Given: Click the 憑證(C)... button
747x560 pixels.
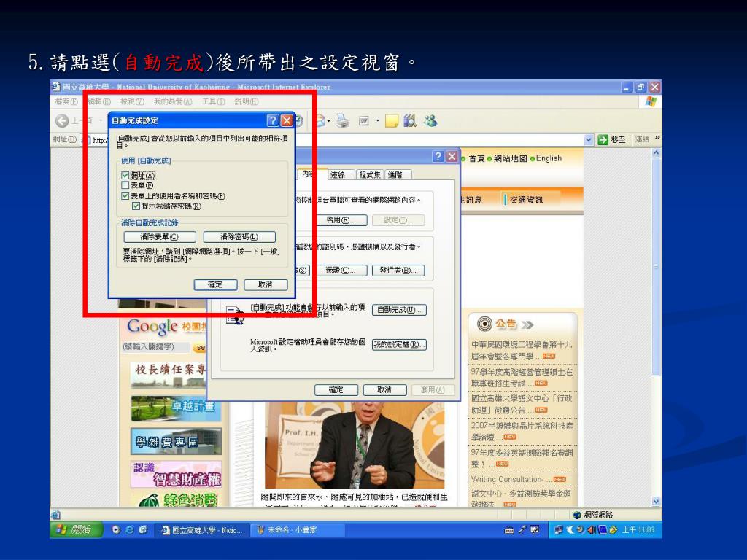Looking at the screenshot, I should (341, 271).
